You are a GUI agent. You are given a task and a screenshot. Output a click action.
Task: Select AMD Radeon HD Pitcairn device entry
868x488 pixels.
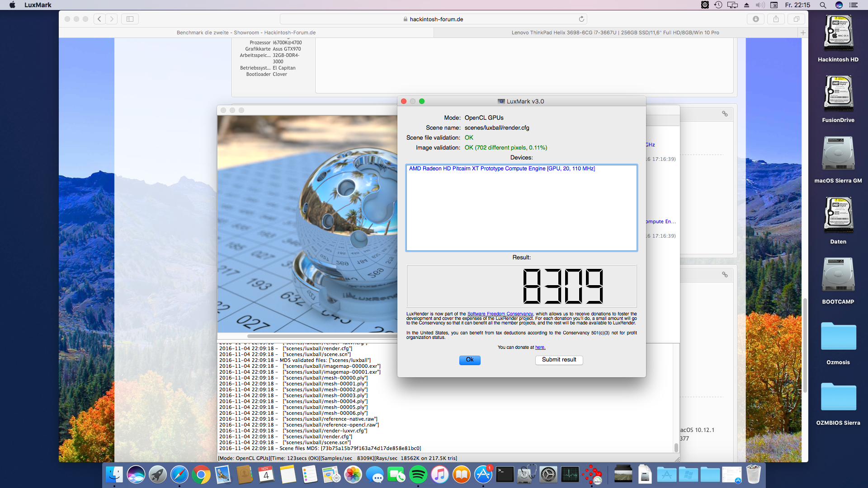click(x=502, y=169)
